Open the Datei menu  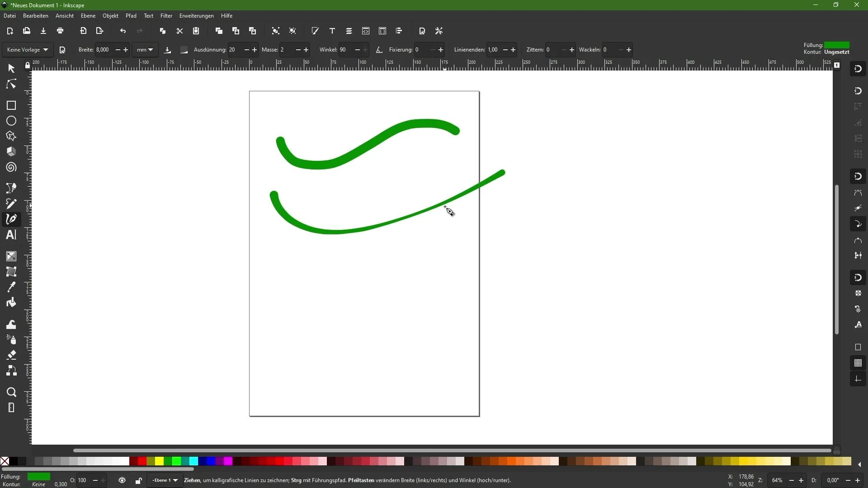pyautogui.click(x=9, y=16)
